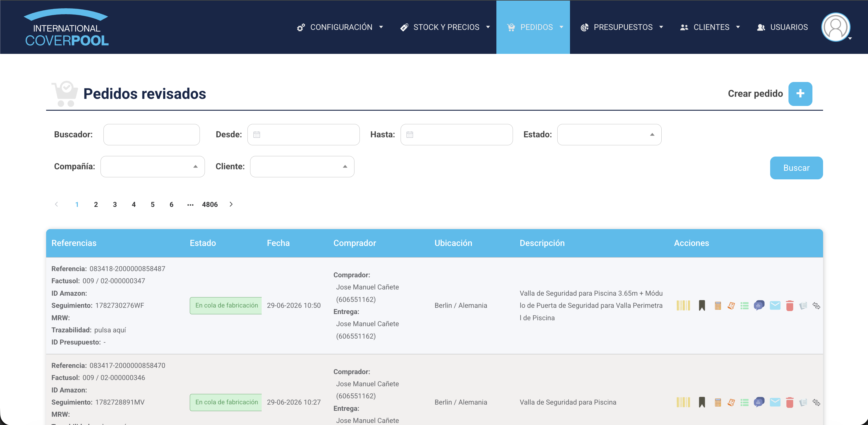The width and height of the screenshot is (868, 425).
Task: Click the Descripción column header
Action: coord(542,243)
